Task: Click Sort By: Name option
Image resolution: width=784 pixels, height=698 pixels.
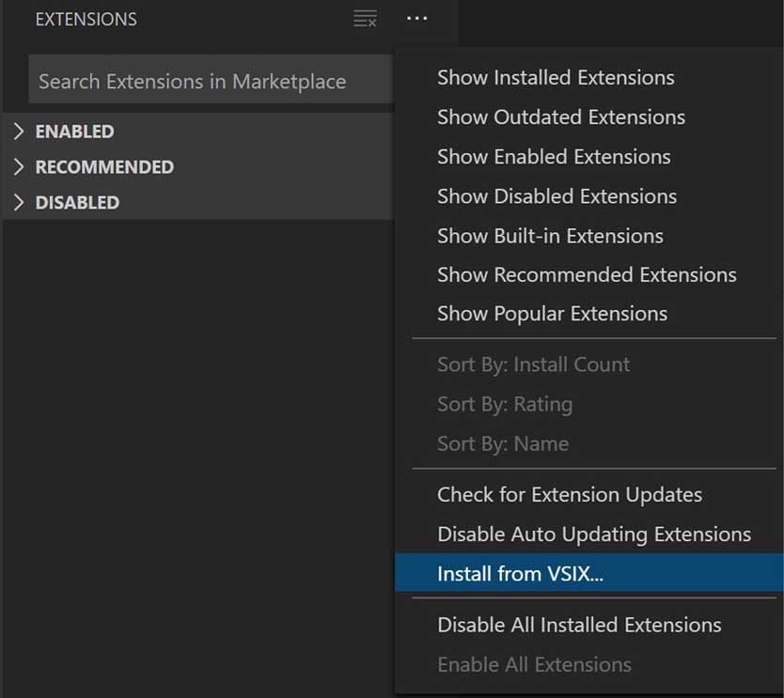Action: (589, 443)
